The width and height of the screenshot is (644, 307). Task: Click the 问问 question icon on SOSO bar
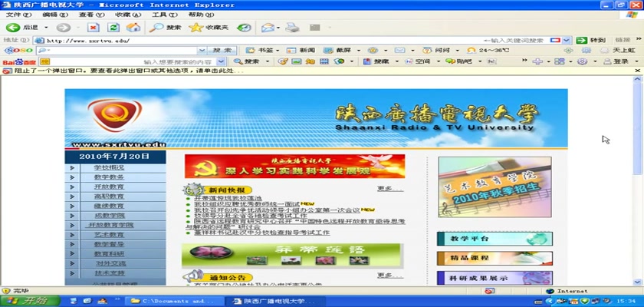coord(427,50)
